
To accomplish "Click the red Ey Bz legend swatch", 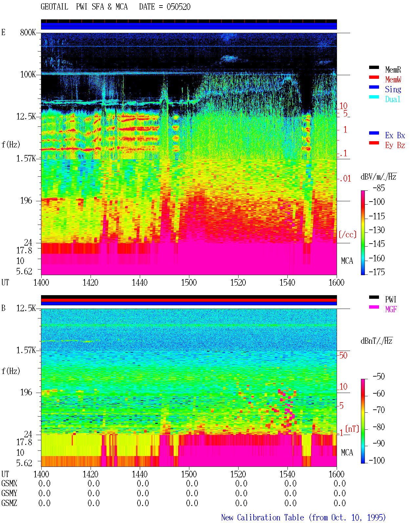I will pyautogui.click(x=374, y=143).
